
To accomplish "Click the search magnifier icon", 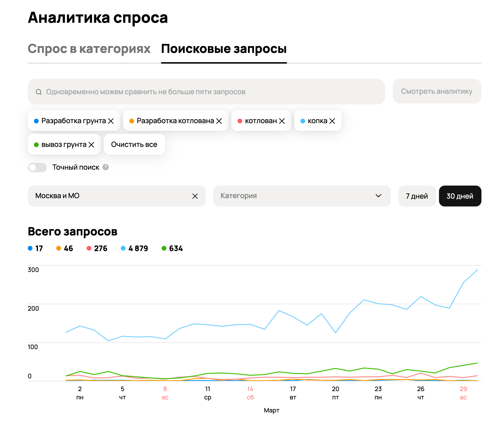I will 39,92.
